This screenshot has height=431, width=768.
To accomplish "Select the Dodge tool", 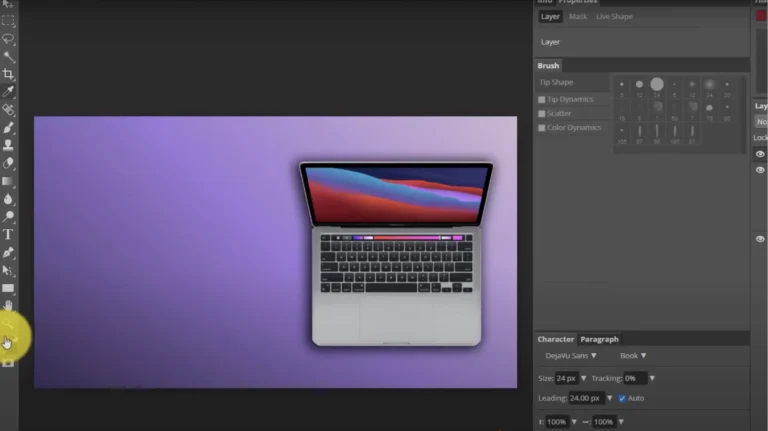I will [8, 216].
